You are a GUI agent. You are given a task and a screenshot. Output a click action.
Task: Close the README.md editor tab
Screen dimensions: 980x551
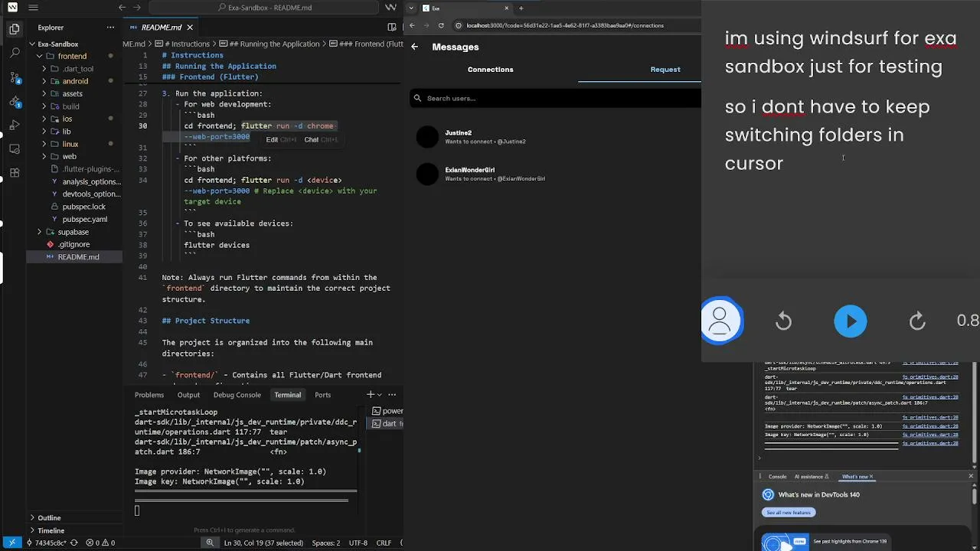pyautogui.click(x=190, y=28)
